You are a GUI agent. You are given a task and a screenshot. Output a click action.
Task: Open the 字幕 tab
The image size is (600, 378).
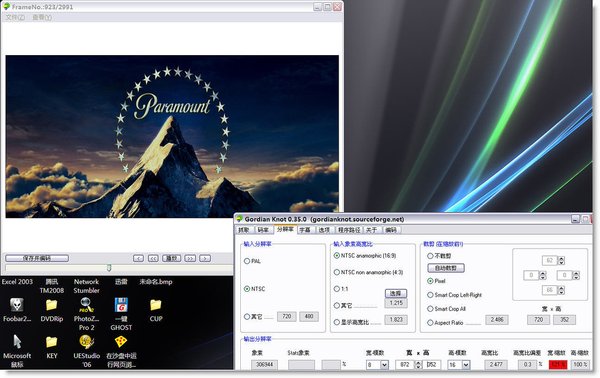click(305, 230)
